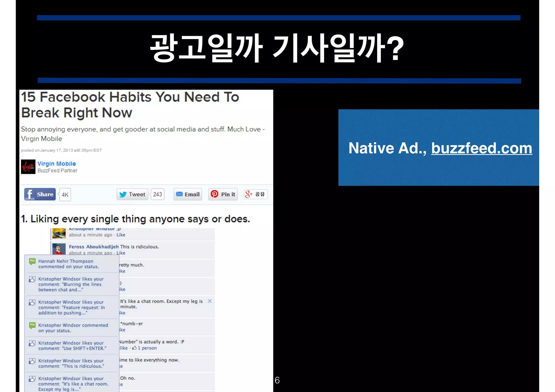Open the buzzfeed.com hyperlink
Image resolution: width=555 pixels, height=392 pixels.
482,148
